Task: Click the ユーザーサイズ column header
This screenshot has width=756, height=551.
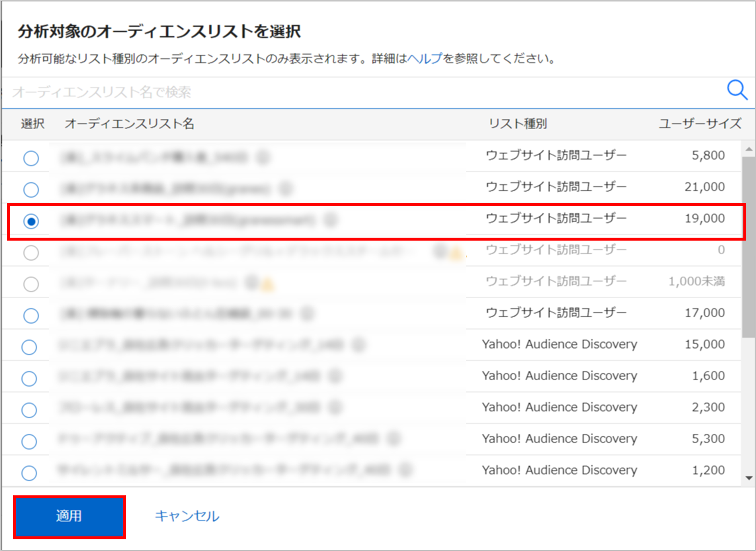Action: 700,123
